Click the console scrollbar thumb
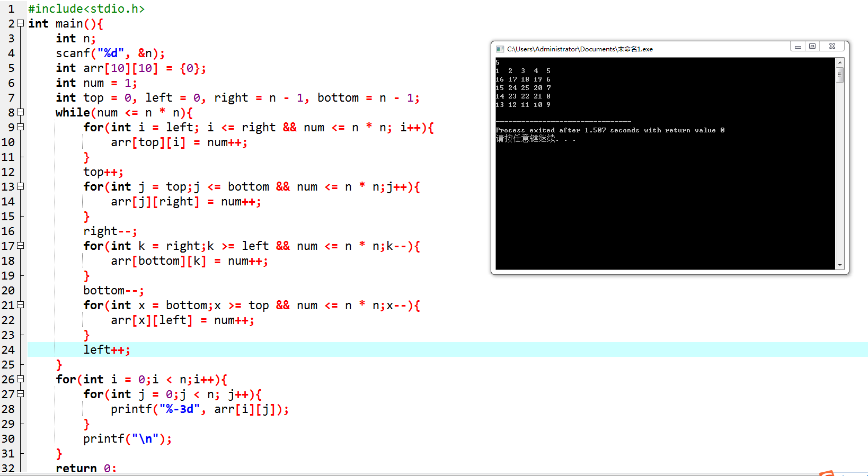 (x=839, y=75)
